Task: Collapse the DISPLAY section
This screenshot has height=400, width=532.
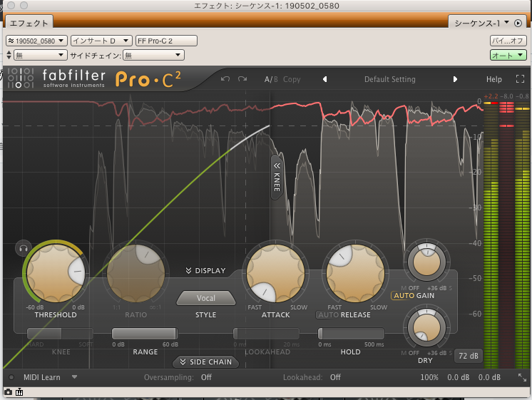Action: pos(205,270)
